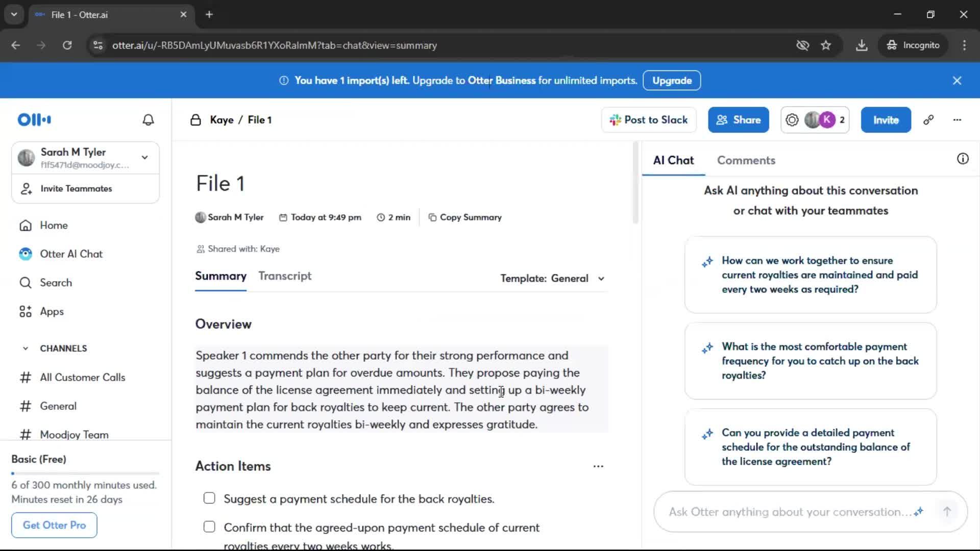
Task: Click the Otter logo in sidebar
Action: [34, 120]
